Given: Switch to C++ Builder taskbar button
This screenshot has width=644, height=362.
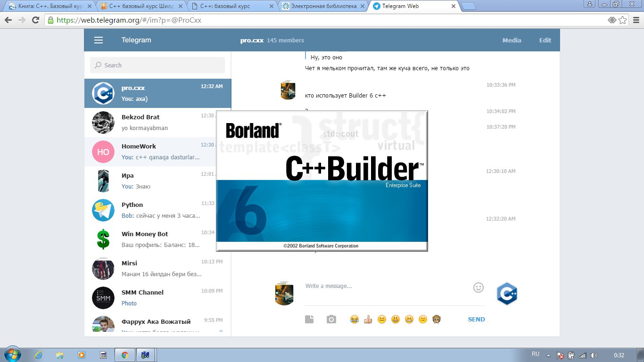Looking at the screenshot, I should 146,355.
